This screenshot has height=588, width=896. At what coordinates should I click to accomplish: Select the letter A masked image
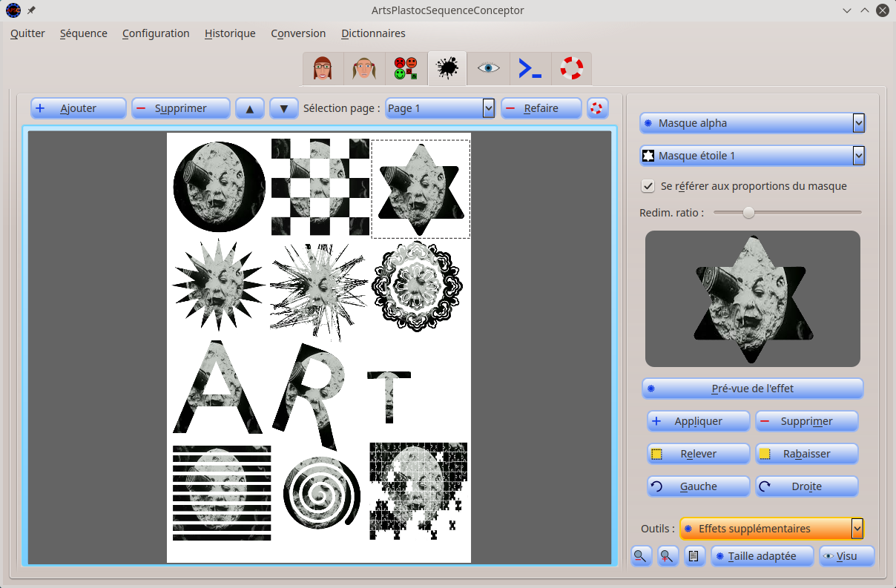[218, 387]
